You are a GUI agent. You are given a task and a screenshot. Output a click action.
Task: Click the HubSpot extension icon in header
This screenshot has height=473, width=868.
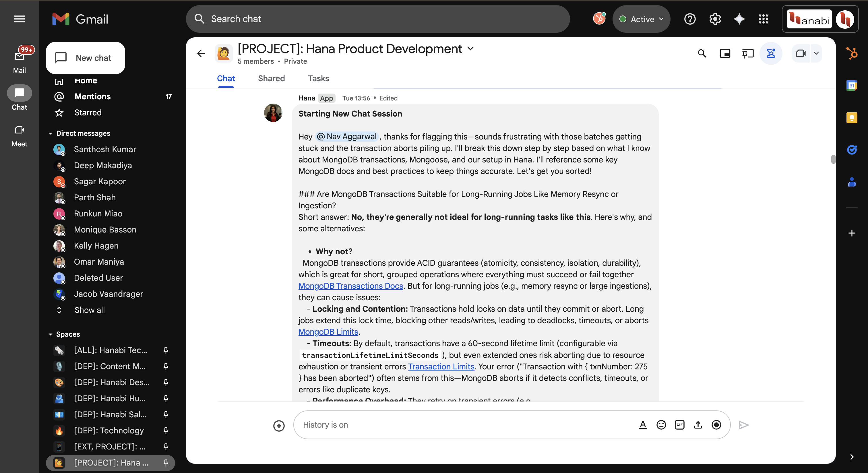click(599, 19)
